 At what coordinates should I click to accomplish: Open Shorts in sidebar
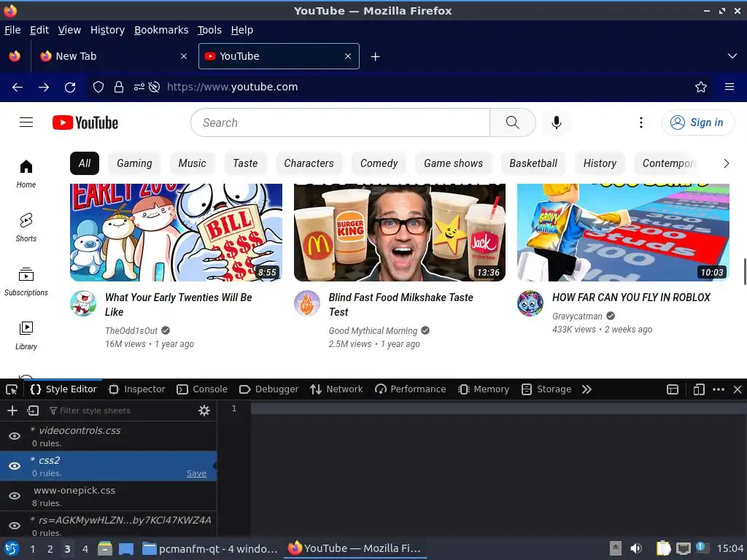pos(26,227)
